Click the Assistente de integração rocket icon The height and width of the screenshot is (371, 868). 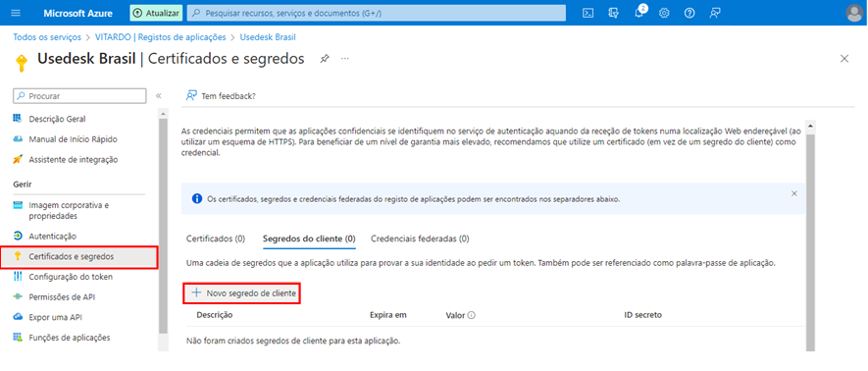point(18,159)
